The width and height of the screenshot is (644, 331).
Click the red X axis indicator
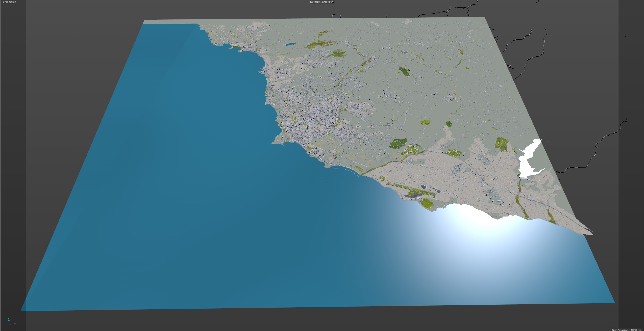point(15,324)
